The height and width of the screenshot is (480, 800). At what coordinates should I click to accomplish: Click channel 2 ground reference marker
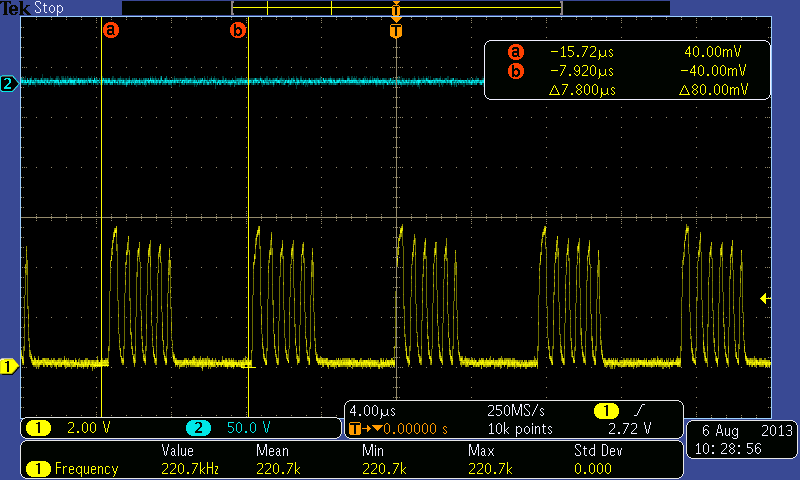point(9,83)
